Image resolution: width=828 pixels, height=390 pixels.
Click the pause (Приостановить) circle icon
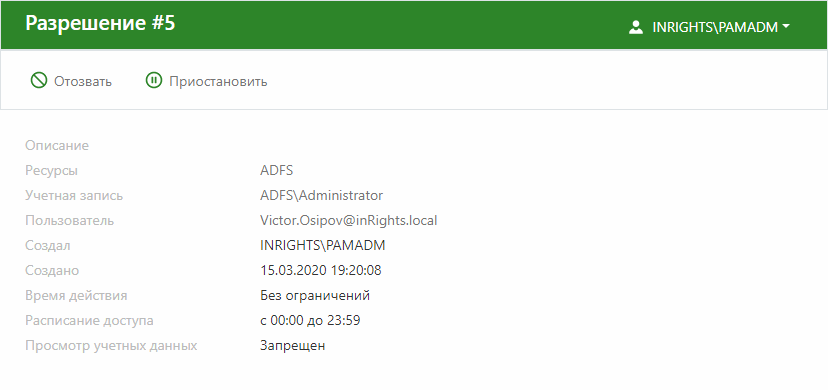(153, 81)
